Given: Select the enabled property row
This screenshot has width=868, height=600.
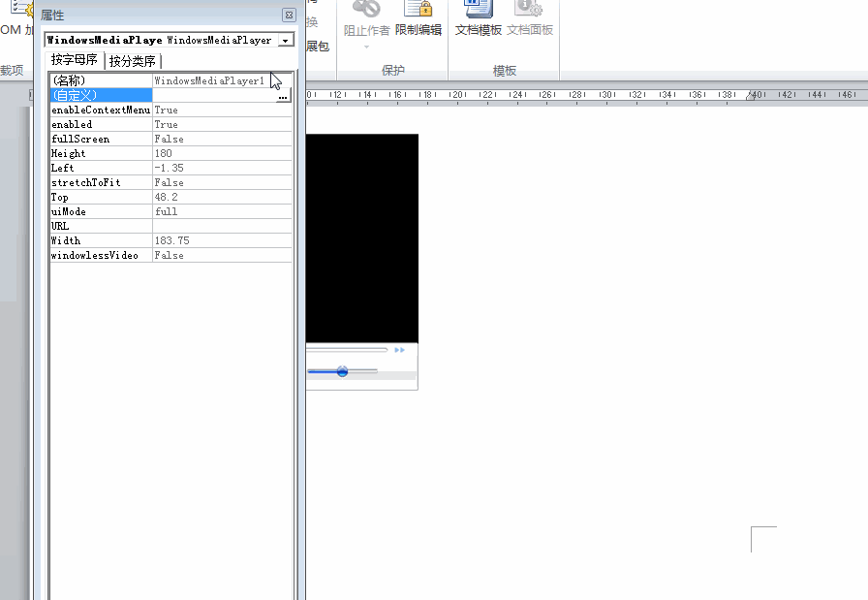Looking at the screenshot, I should 101,124.
